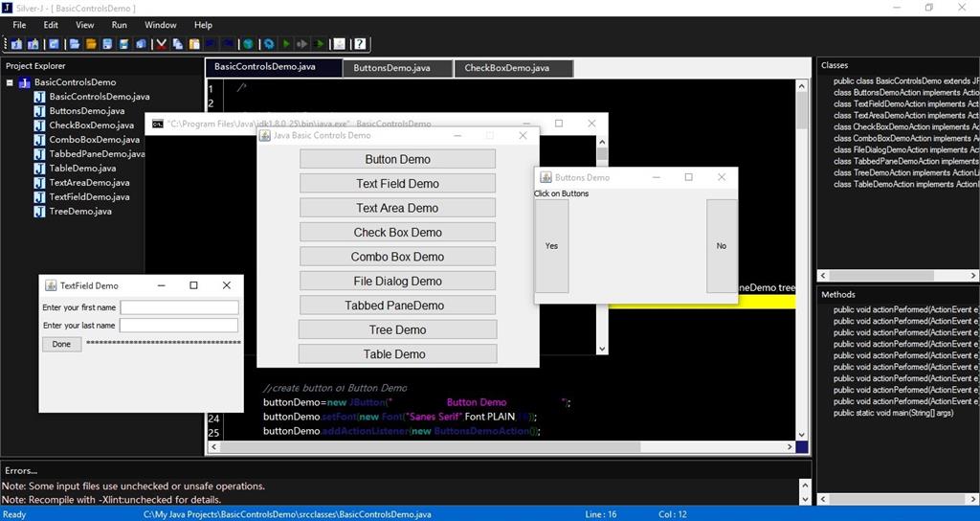Click the Cut scissors toolbar icon
This screenshot has height=521, width=980.
162,44
